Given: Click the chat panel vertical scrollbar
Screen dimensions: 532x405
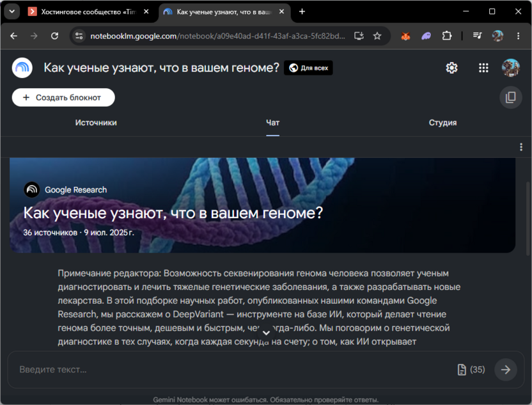Looking at the screenshot, I should click(x=528, y=219).
